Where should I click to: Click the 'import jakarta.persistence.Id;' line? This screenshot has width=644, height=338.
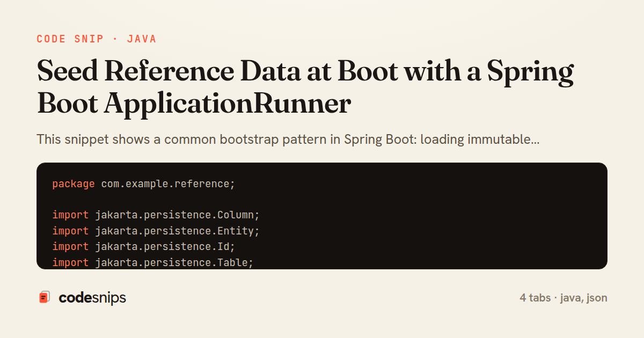click(144, 246)
